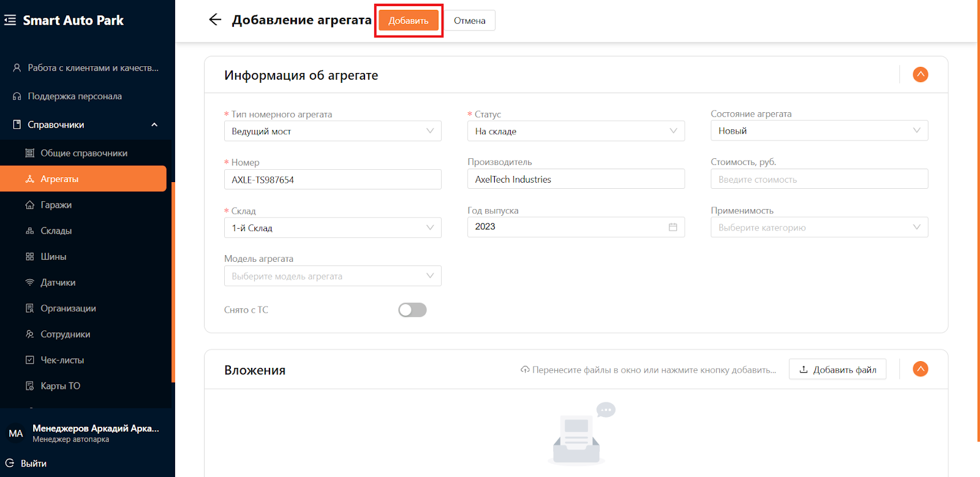This screenshot has height=477, width=980.
Task: Click the orange Добавить button
Action: (409, 20)
